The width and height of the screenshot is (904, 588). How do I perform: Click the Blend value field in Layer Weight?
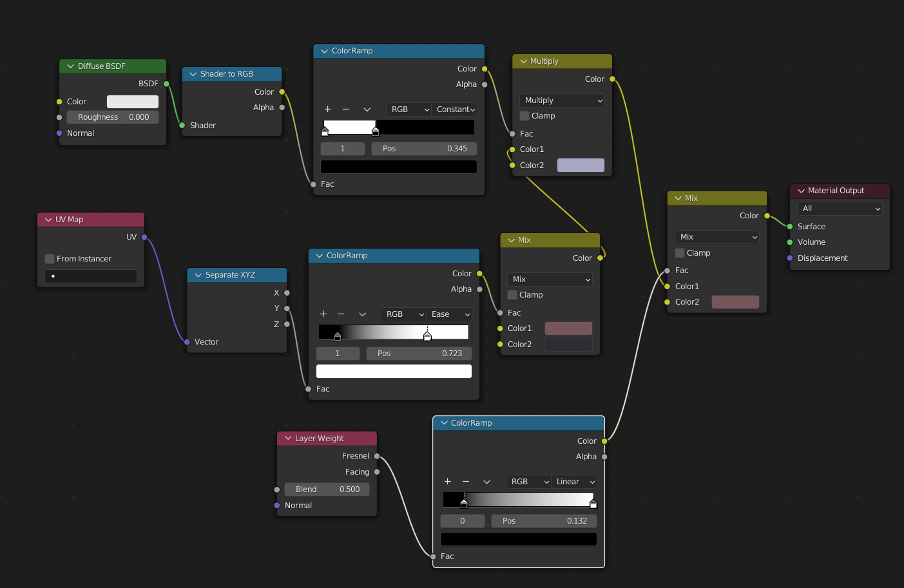point(327,489)
